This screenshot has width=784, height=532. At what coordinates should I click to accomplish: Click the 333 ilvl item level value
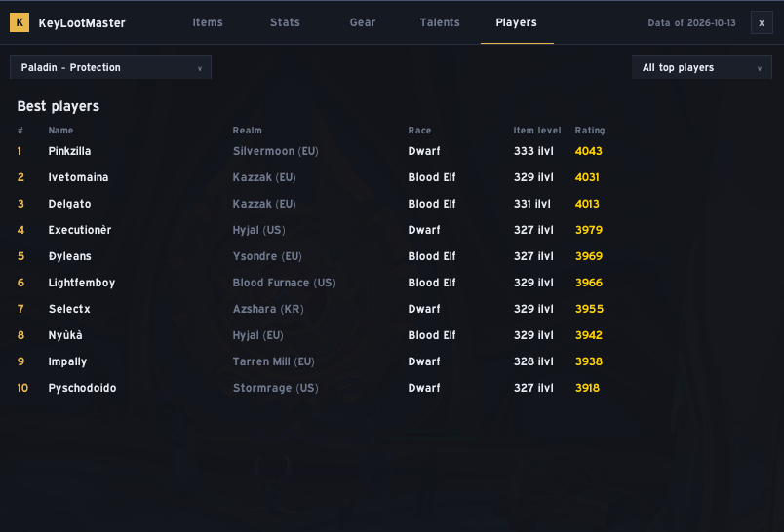point(533,151)
